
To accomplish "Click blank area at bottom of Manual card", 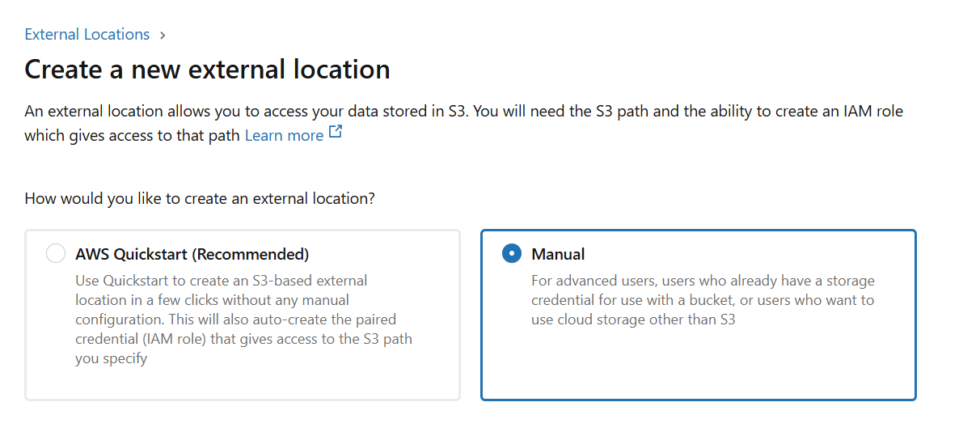I will (698, 368).
